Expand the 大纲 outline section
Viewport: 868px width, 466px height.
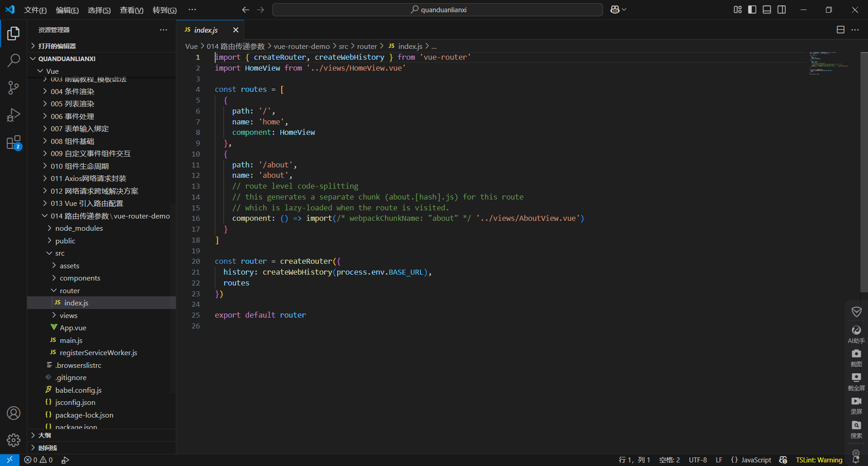pyautogui.click(x=44, y=435)
